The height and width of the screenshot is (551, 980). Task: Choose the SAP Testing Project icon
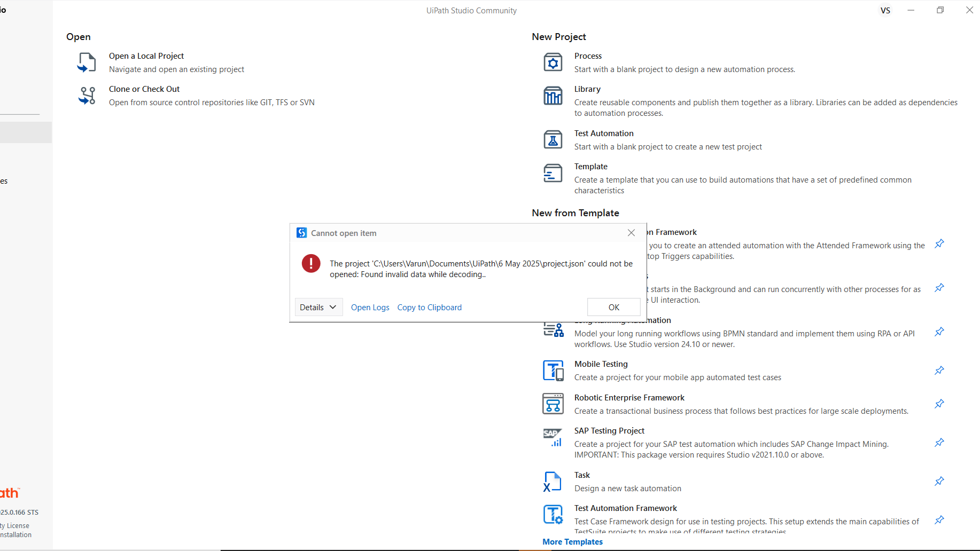[x=553, y=437]
